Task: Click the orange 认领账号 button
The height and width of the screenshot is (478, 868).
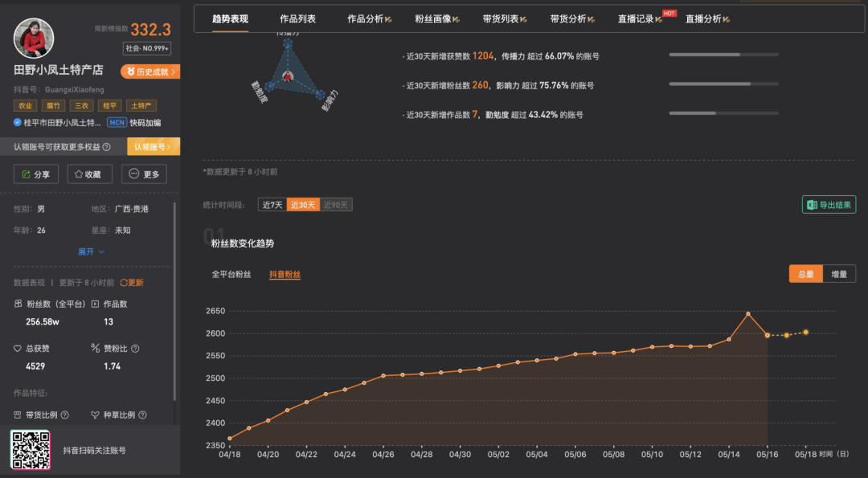Action: [153, 147]
